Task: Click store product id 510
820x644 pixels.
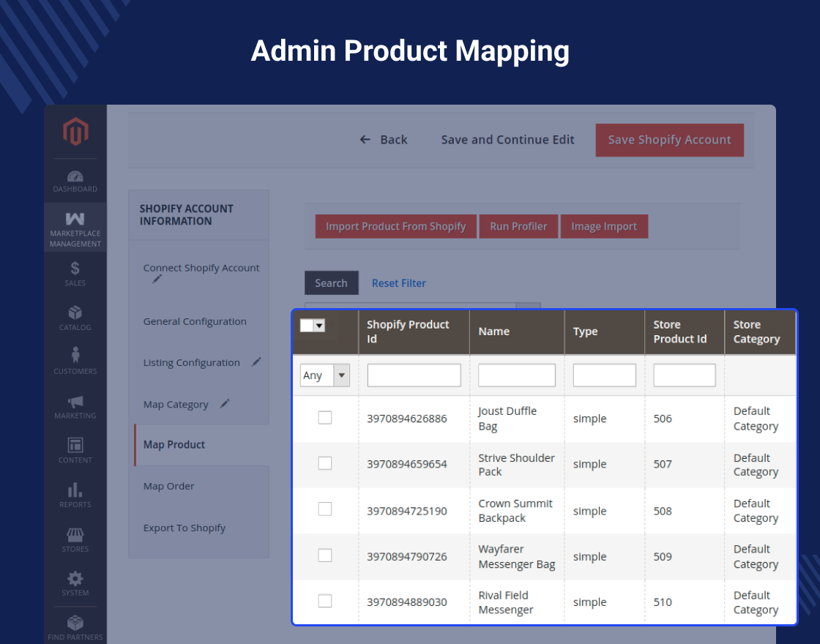Action: (x=663, y=602)
